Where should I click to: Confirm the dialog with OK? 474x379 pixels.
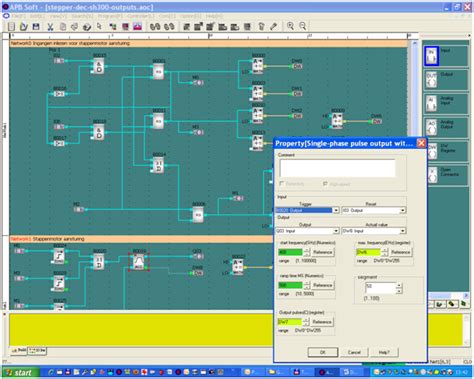tap(323, 352)
